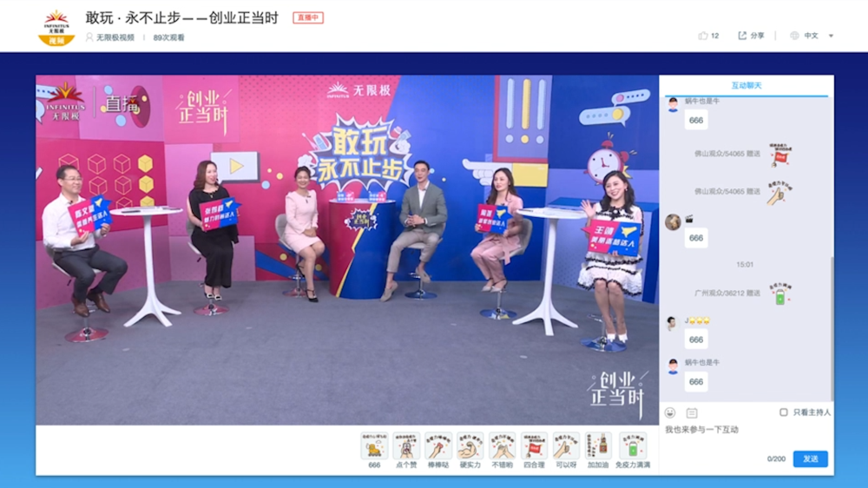Send the 硬实力 muscle arm sticker
Screen dimensions: 868x488
pyautogui.click(x=470, y=446)
